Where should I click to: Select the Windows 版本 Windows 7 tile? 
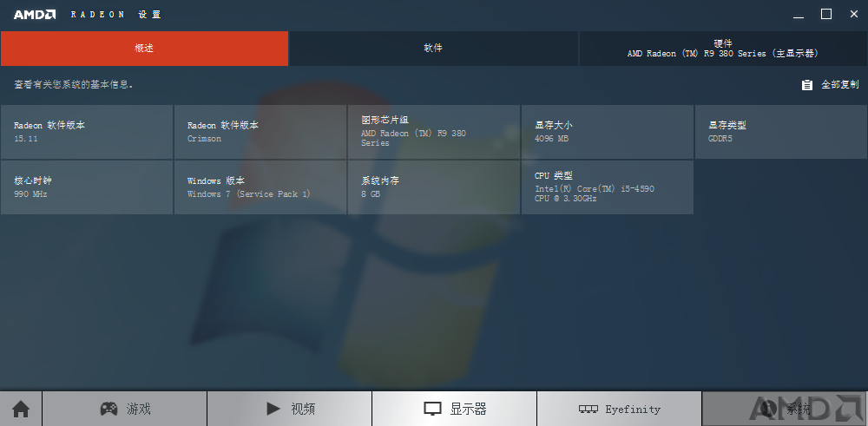pos(260,187)
